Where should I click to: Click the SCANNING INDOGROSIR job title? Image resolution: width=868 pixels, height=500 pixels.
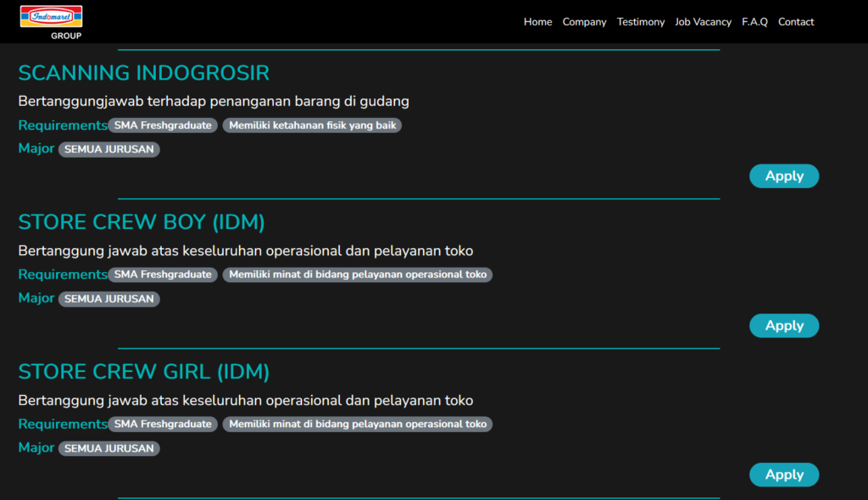coord(144,73)
